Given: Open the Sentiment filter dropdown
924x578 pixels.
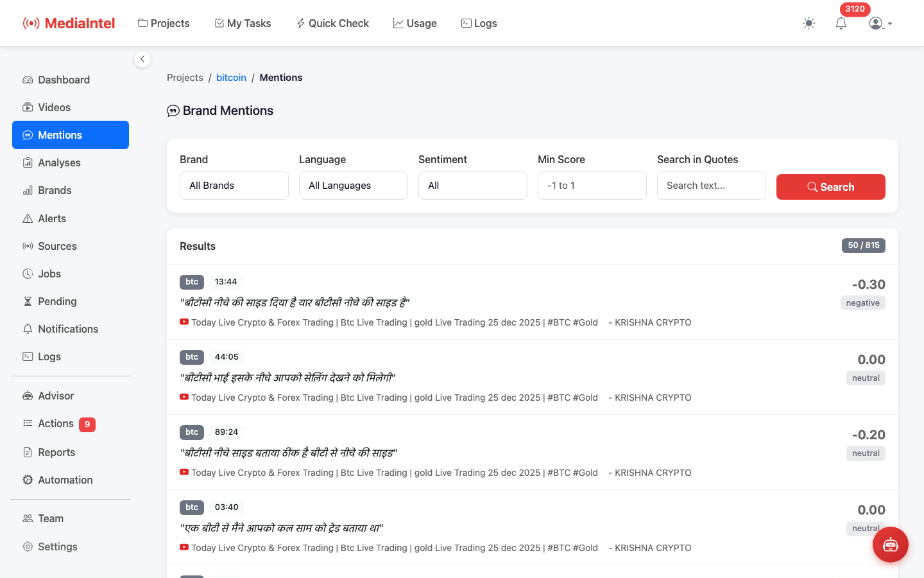Looking at the screenshot, I should [x=473, y=186].
